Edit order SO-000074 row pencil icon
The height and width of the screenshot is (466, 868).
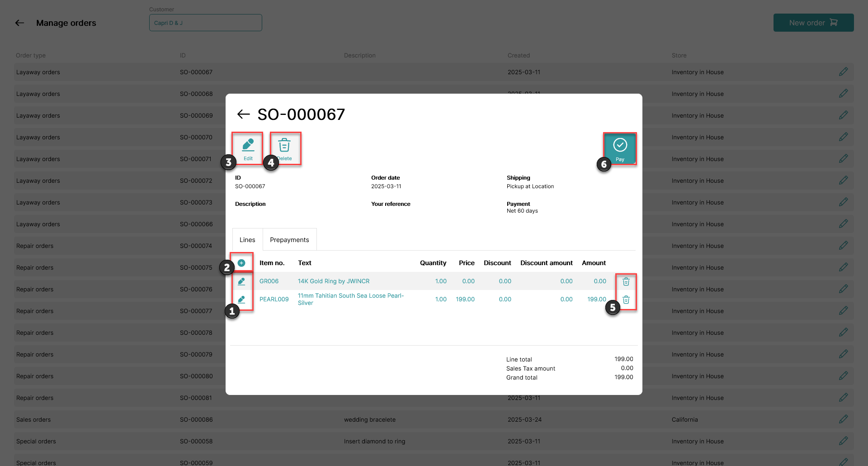843,246
